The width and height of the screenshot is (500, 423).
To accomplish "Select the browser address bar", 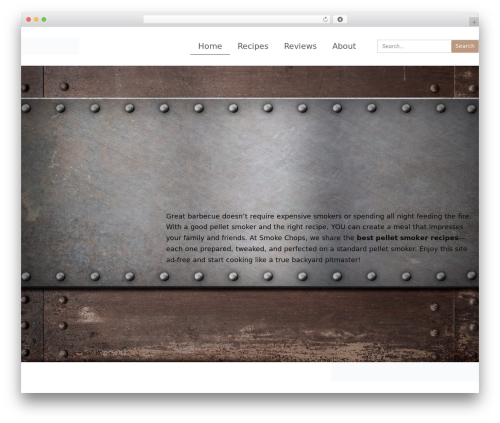I will coord(236,19).
